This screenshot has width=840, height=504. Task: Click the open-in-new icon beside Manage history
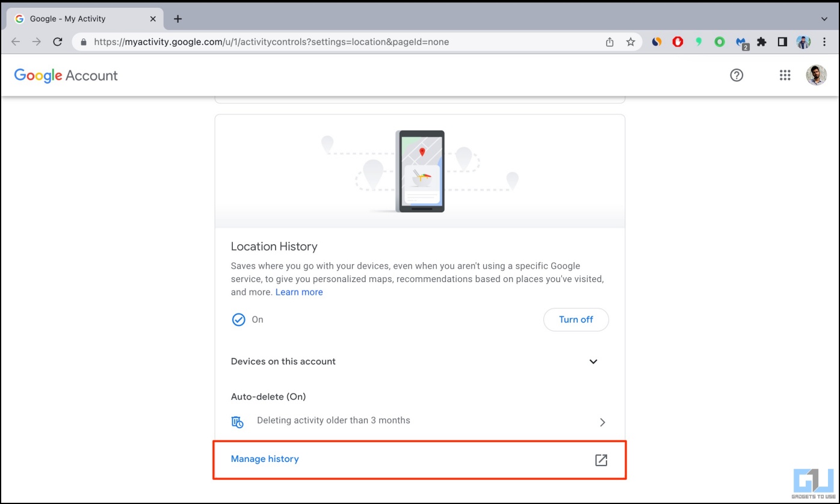point(601,460)
